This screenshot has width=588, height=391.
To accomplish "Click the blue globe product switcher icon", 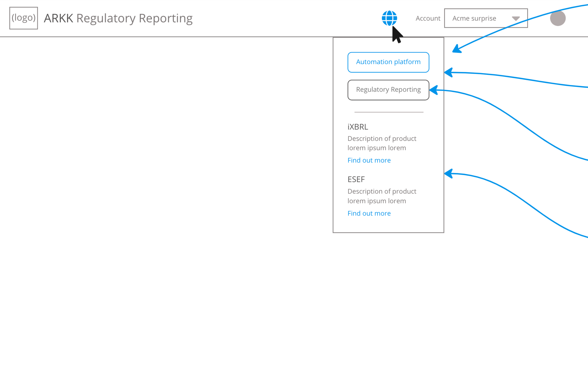I will click(x=389, y=18).
